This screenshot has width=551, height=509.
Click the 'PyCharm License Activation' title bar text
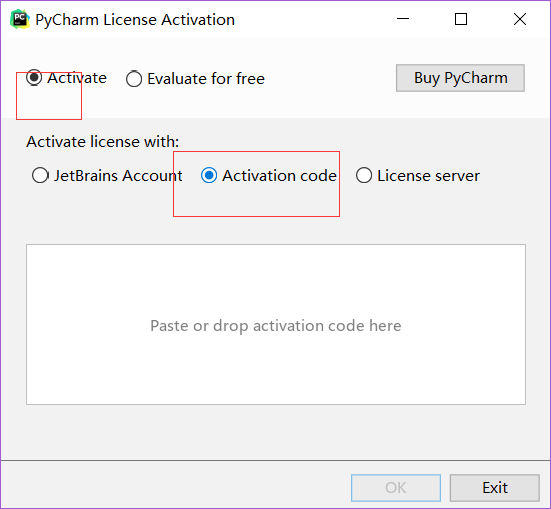(x=135, y=20)
